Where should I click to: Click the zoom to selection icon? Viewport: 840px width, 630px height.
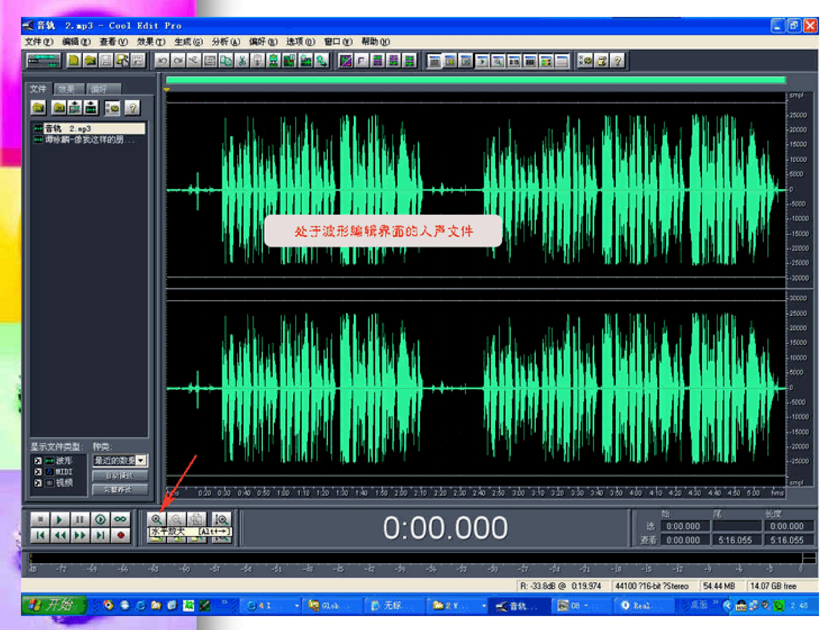pyautogui.click(x=221, y=519)
